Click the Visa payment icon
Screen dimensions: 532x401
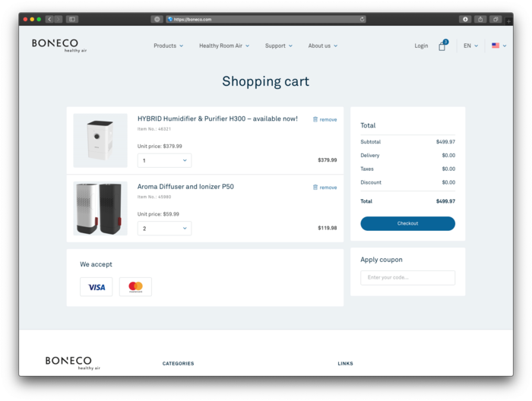[x=97, y=287]
